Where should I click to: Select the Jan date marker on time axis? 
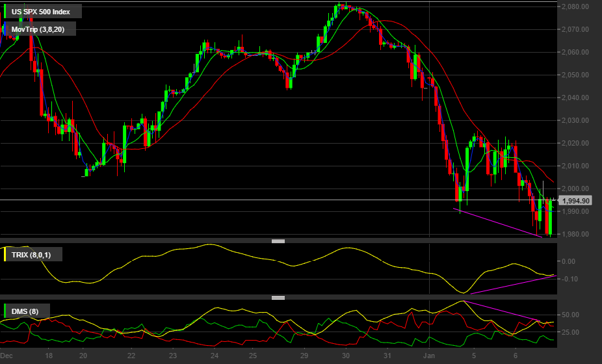point(429,356)
